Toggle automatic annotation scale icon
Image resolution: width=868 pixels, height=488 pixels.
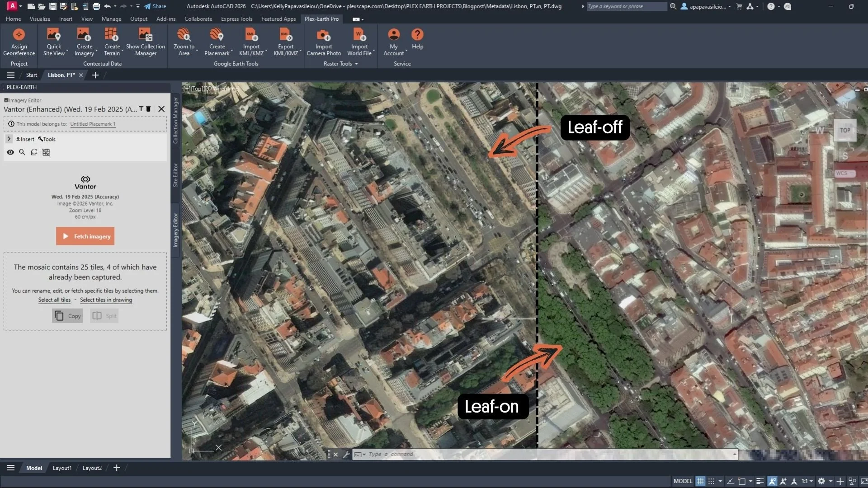[783, 481]
